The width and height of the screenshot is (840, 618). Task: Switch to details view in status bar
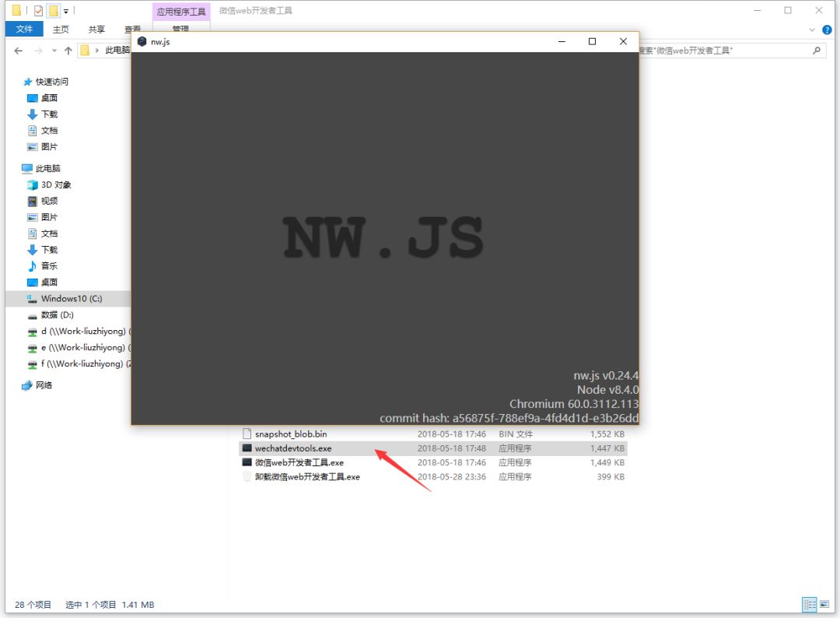(x=810, y=605)
